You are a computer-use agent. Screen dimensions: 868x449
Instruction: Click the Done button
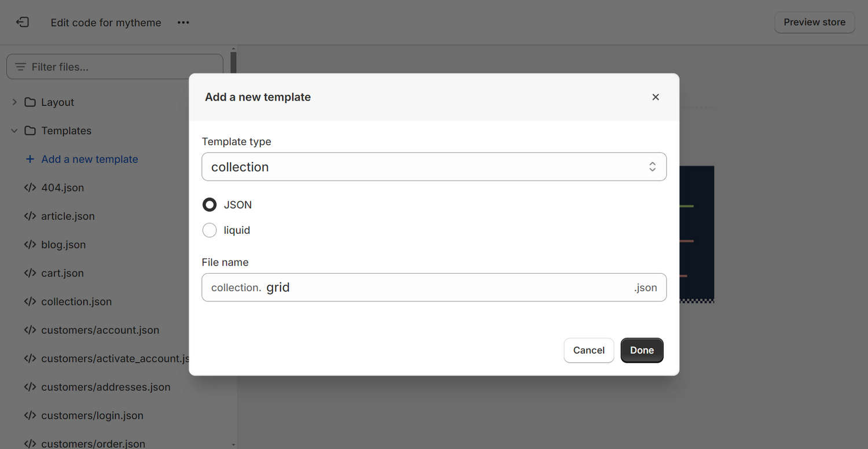642,350
